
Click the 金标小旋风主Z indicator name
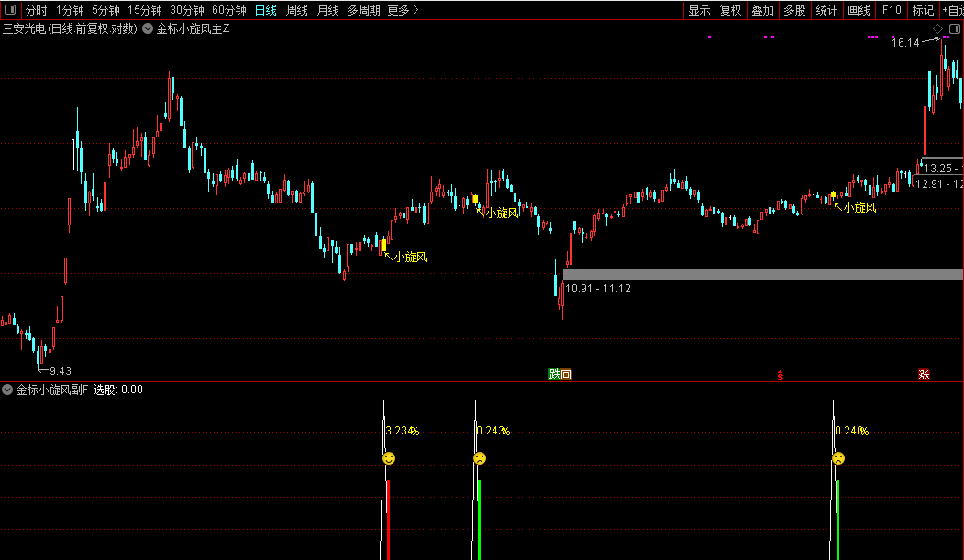point(193,28)
